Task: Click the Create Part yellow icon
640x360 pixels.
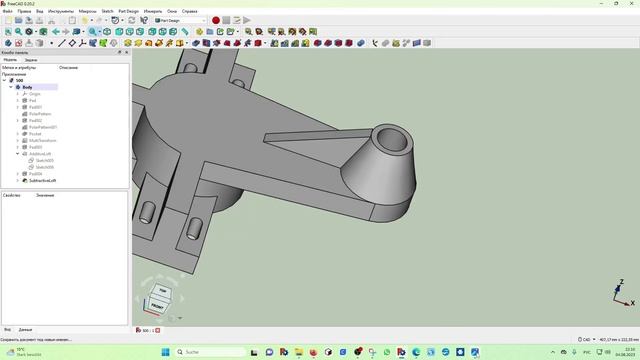Action: [x=199, y=31]
